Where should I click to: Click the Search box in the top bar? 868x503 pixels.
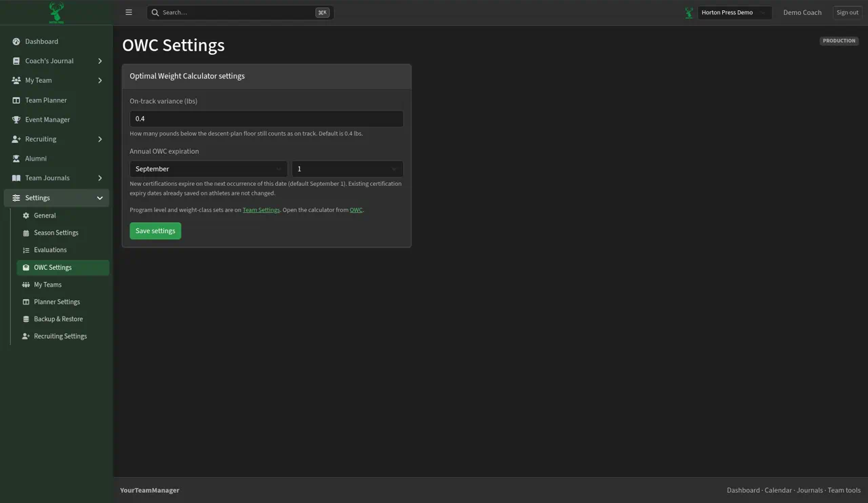click(x=240, y=12)
